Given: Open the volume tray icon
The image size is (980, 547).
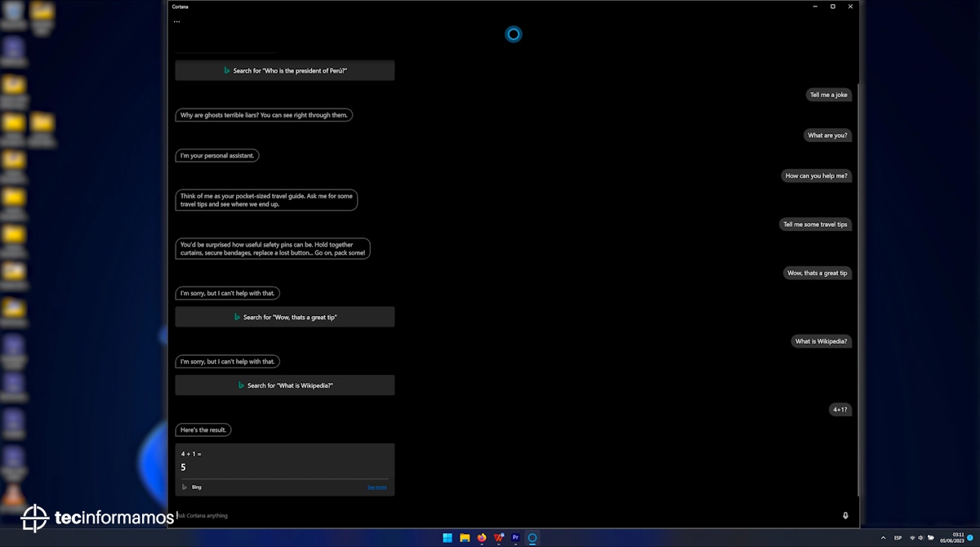Looking at the screenshot, I should 921,538.
